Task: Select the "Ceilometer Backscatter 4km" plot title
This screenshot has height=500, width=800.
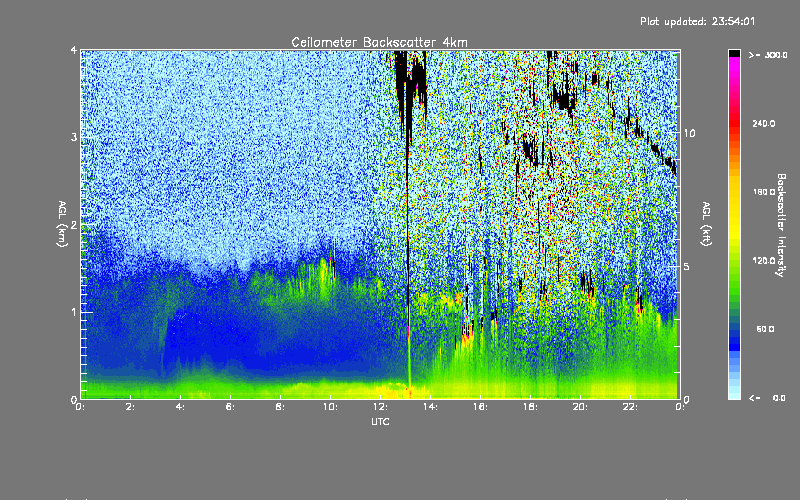Action: click(x=379, y=42)
